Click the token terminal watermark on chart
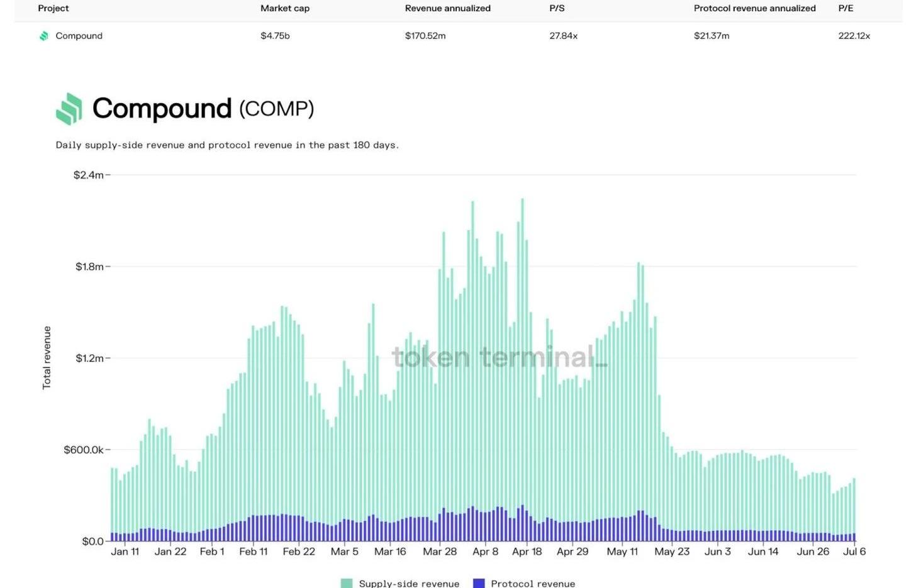 (x=499, y=357)
